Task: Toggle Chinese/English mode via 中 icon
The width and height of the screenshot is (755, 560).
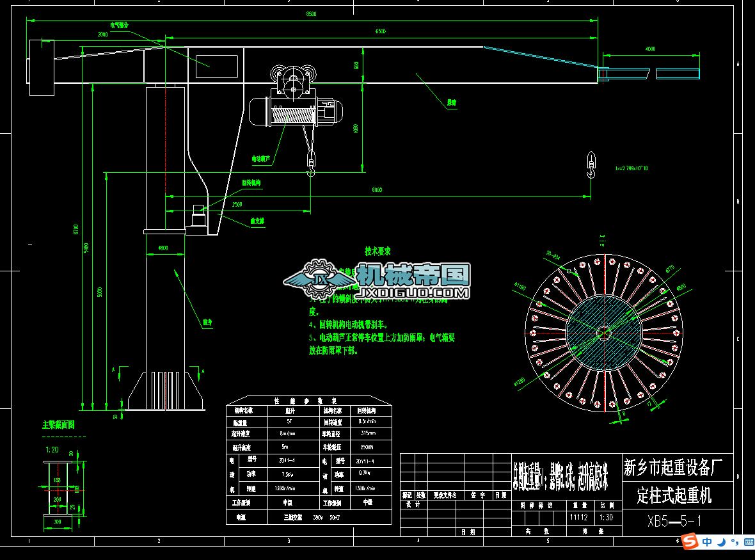Action: (x=707, y=542)
